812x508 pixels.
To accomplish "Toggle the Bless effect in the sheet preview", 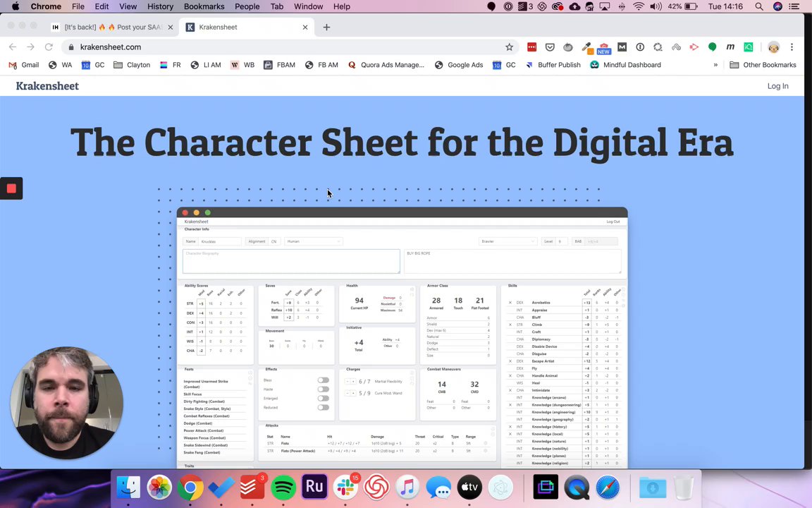I will [323, 380].
